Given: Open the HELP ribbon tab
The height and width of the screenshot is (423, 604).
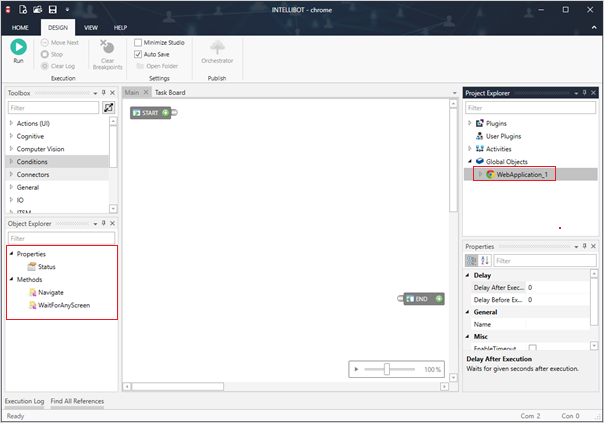Looking at the screenshot, I should pyautogui.click(x=120, y=27).
